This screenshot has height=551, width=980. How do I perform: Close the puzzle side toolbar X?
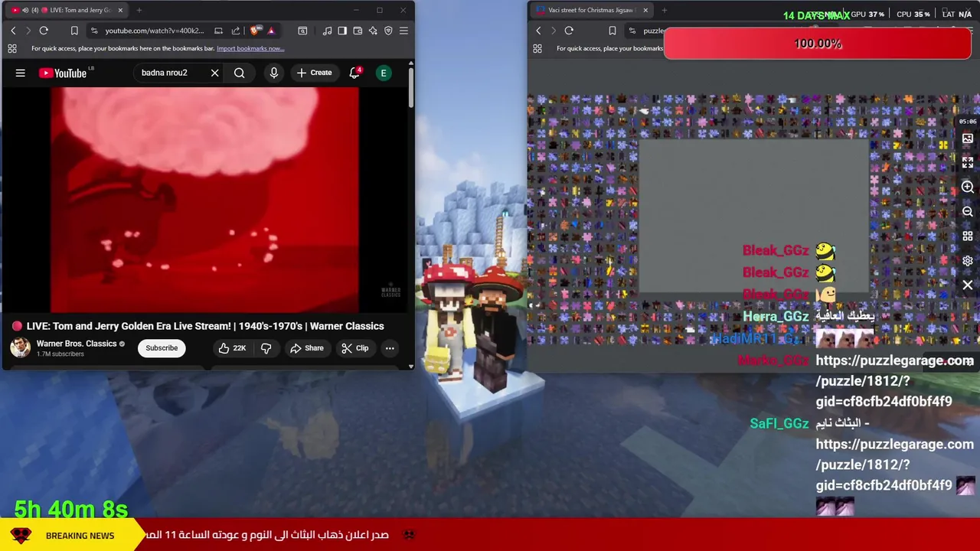[968, 285]
